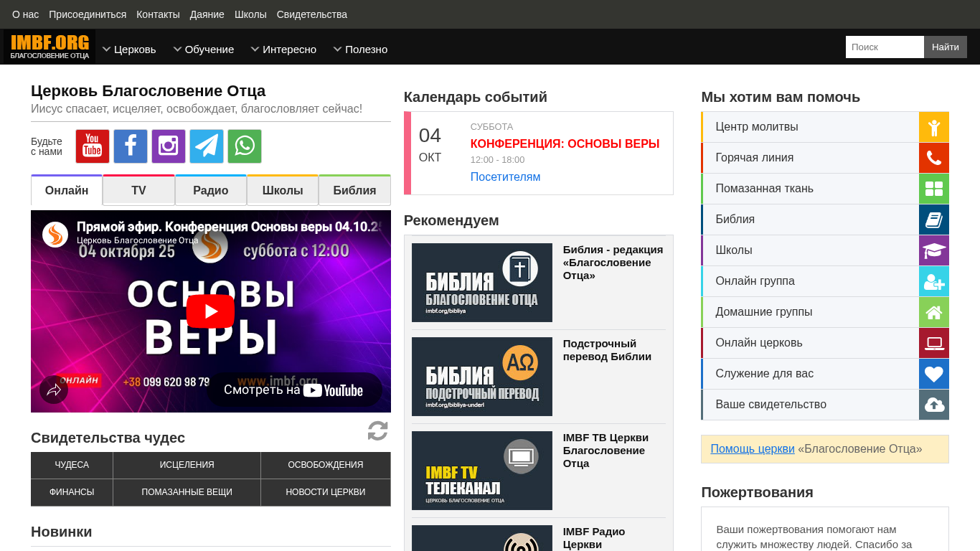Screen dimensions: 980x551
Task: Switch to the Онлайн tab
Action: pyautogui.click(x=67, y=190)
